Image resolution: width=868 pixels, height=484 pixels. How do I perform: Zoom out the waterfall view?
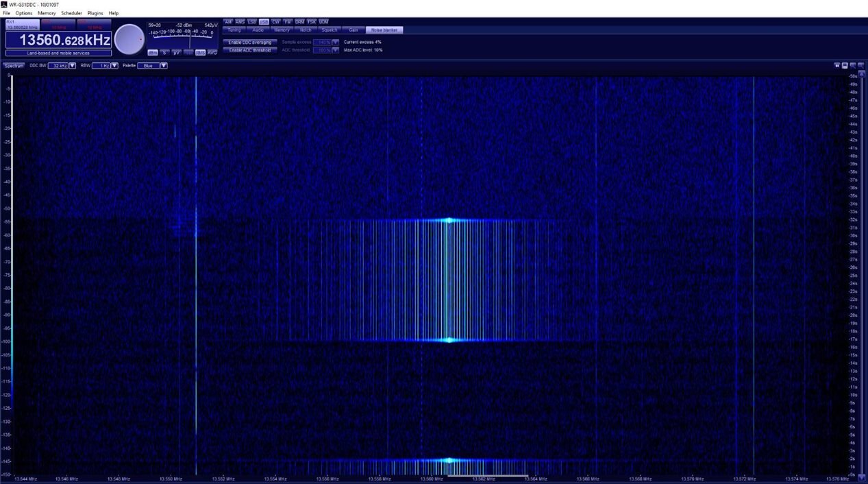(x=860, y=66)
